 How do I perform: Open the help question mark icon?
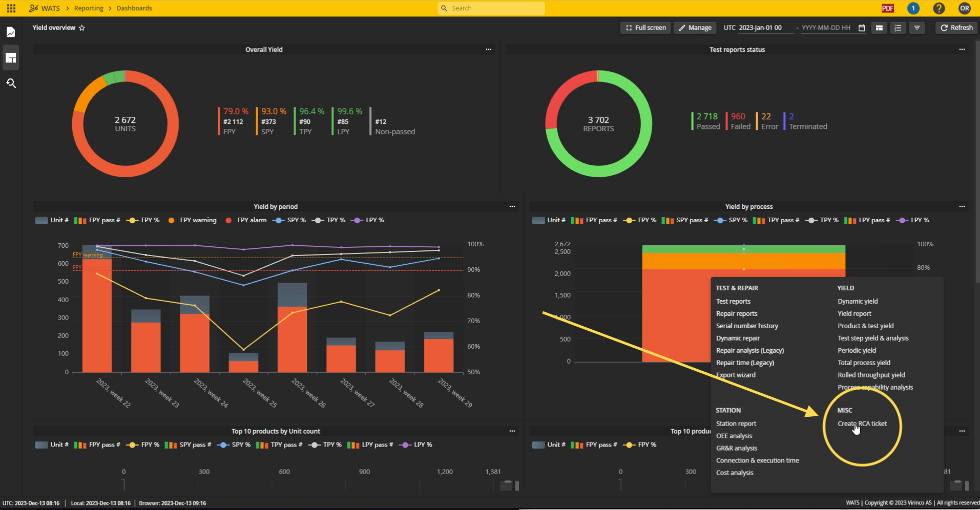click(939, 8)
